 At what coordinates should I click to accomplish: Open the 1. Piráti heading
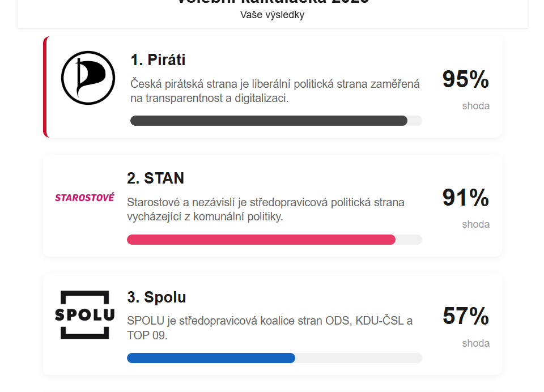click(158, 59)
